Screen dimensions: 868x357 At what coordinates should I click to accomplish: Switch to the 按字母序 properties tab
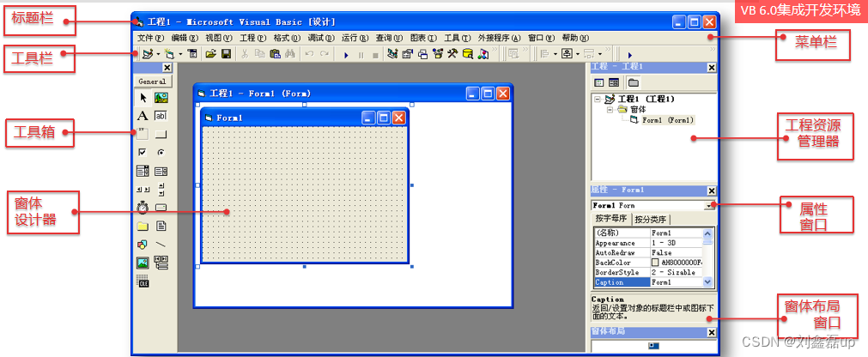pos(611,219)
